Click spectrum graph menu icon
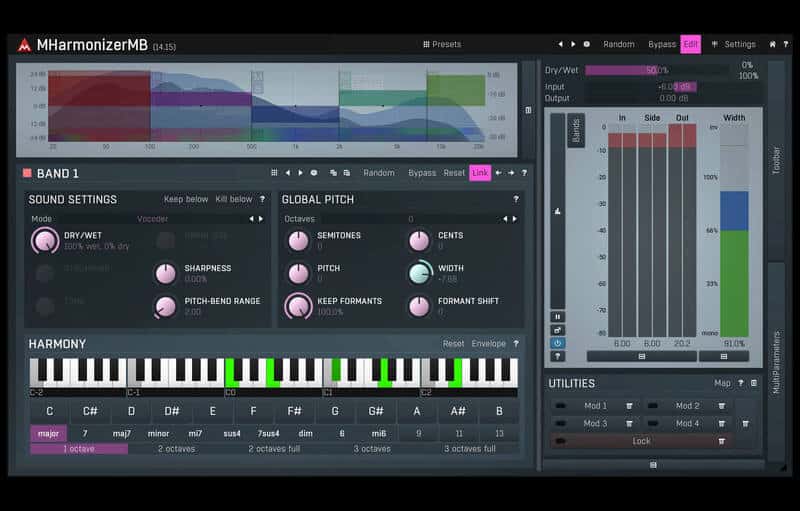 pos(528,110)
